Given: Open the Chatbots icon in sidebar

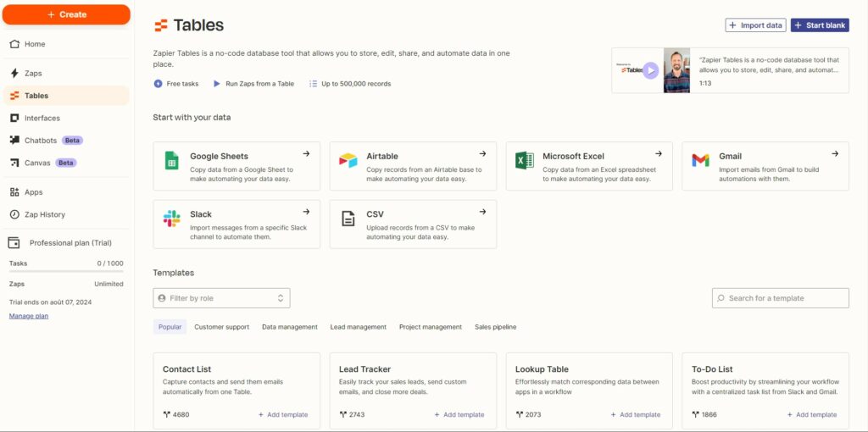Looking at the screenshot, I should click(x=14, y=141).
